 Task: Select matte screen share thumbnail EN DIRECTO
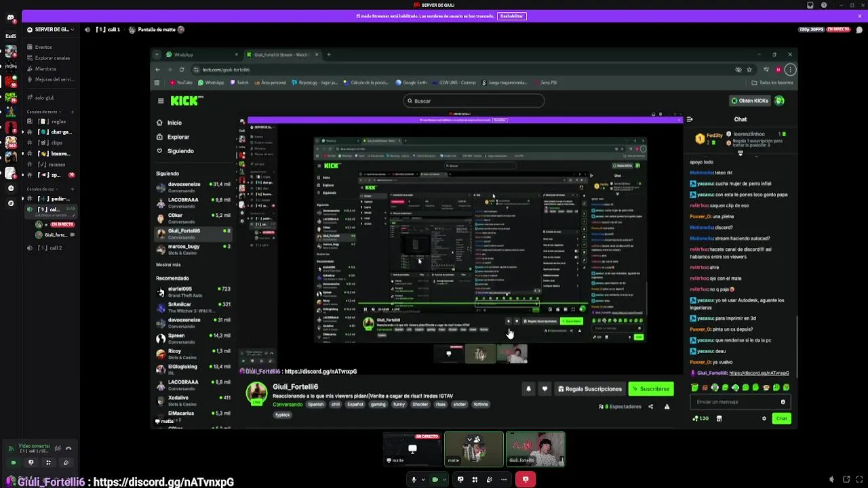tap(412, 449)
